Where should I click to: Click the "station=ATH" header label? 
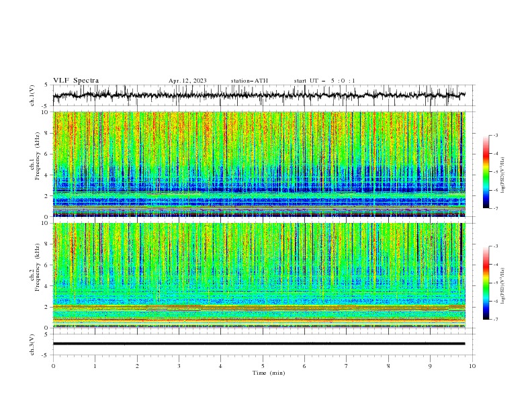coord(249,81)
